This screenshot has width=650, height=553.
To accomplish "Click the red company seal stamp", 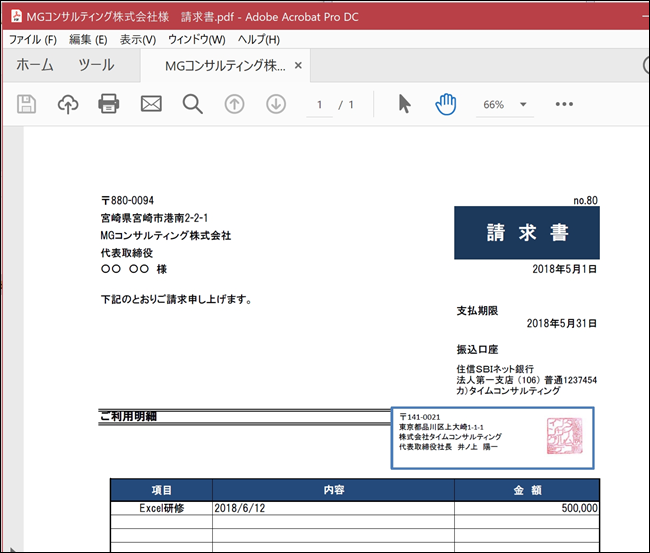I will point(564,436).
